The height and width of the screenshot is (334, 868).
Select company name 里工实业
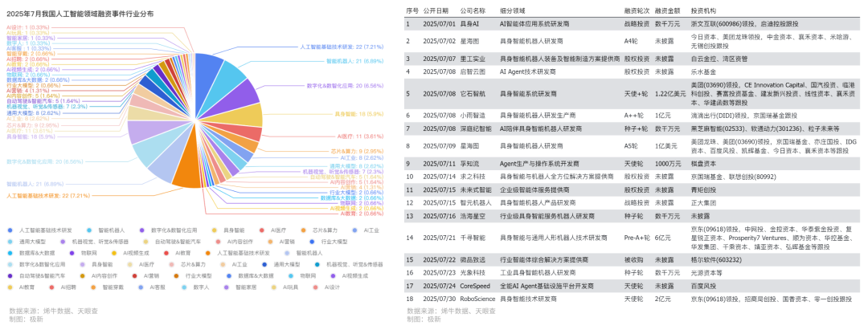pos(473,58)
